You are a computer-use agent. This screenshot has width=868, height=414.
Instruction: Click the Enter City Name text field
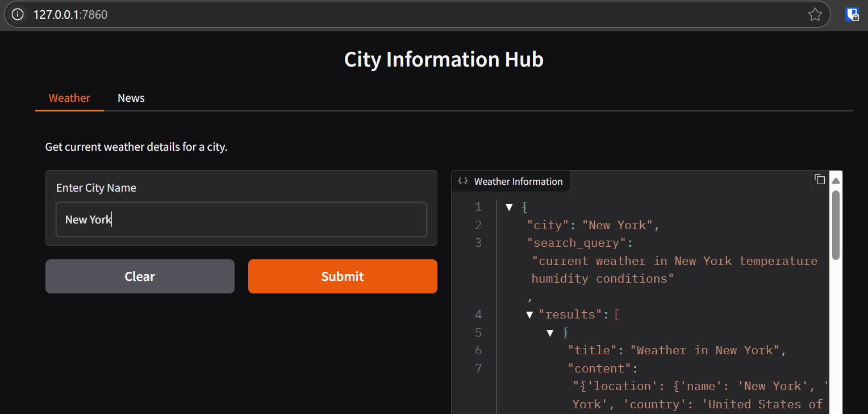click(x=241, y=220)
